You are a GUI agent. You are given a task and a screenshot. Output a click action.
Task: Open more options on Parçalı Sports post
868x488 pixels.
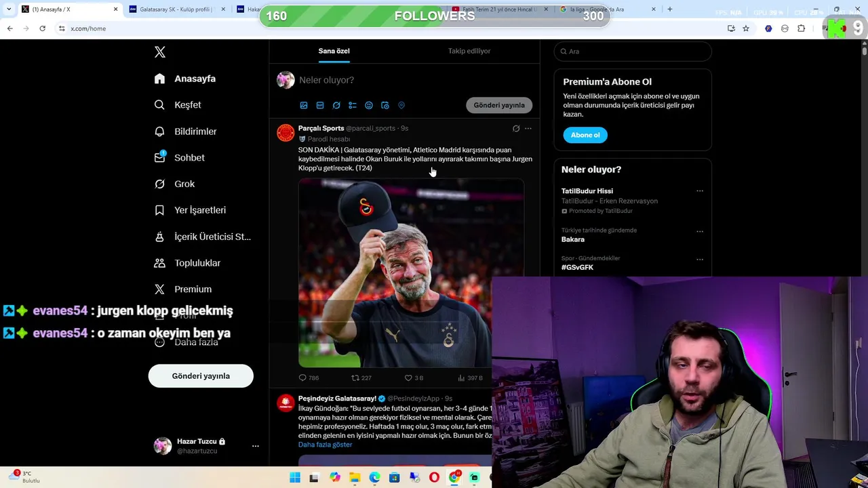528,128
